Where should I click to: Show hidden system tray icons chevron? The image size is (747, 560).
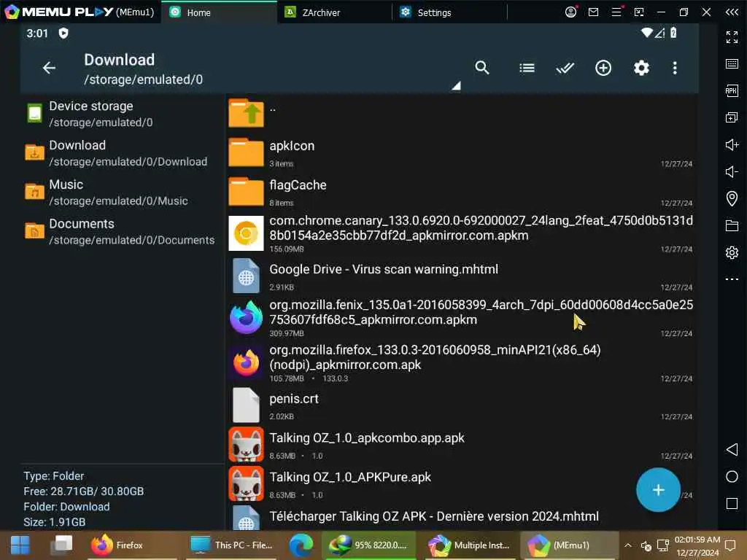pyautogui.click(x=628, y=545)
